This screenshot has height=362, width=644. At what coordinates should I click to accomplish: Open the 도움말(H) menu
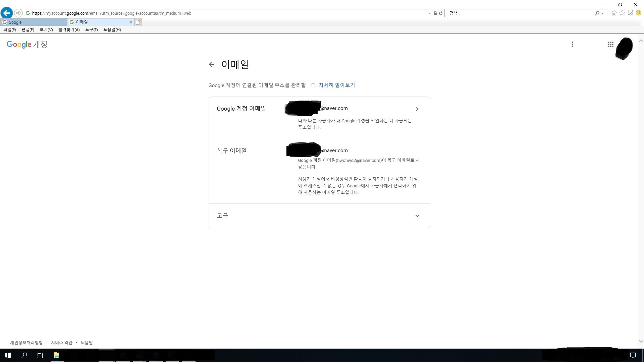[112, 30]
